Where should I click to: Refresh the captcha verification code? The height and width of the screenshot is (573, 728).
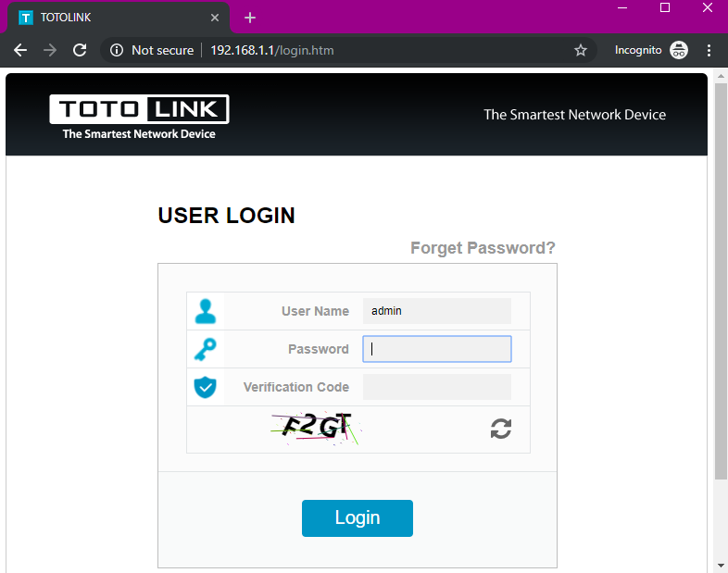coord(501,429)
